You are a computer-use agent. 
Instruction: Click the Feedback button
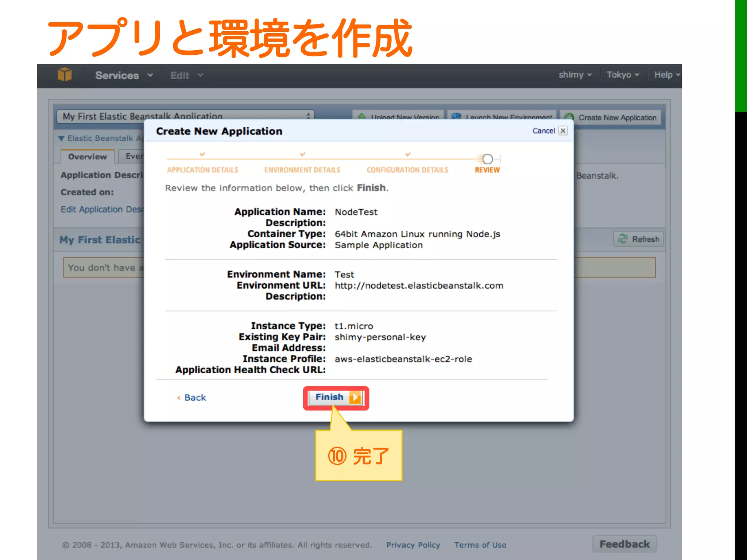(x=624, y=544)
